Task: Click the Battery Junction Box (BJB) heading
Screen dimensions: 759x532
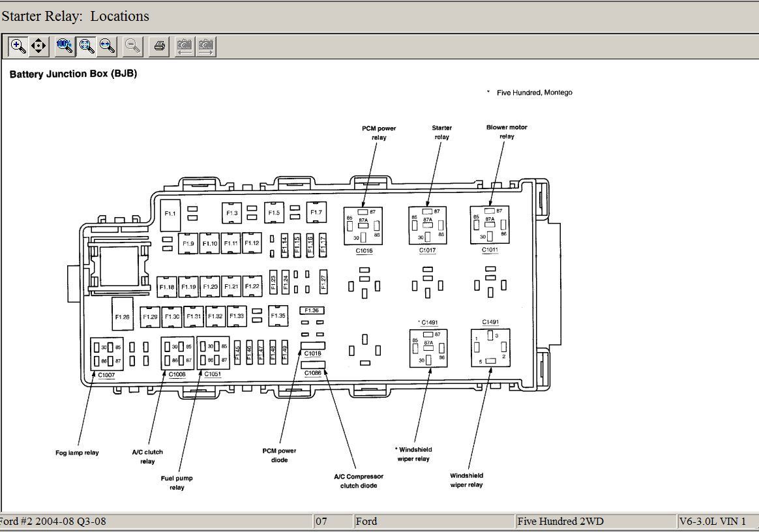Action: pyautogui.click(x=73, y=74)
